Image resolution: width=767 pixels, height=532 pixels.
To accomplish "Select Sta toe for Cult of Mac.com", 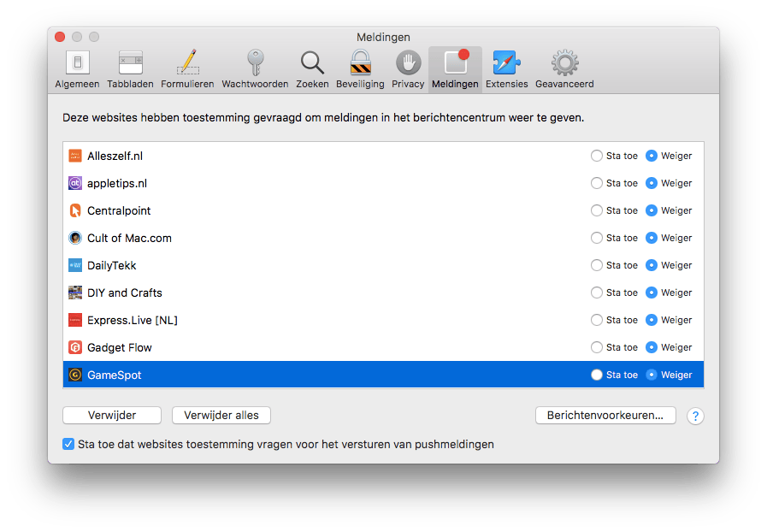I will [596, 238].
